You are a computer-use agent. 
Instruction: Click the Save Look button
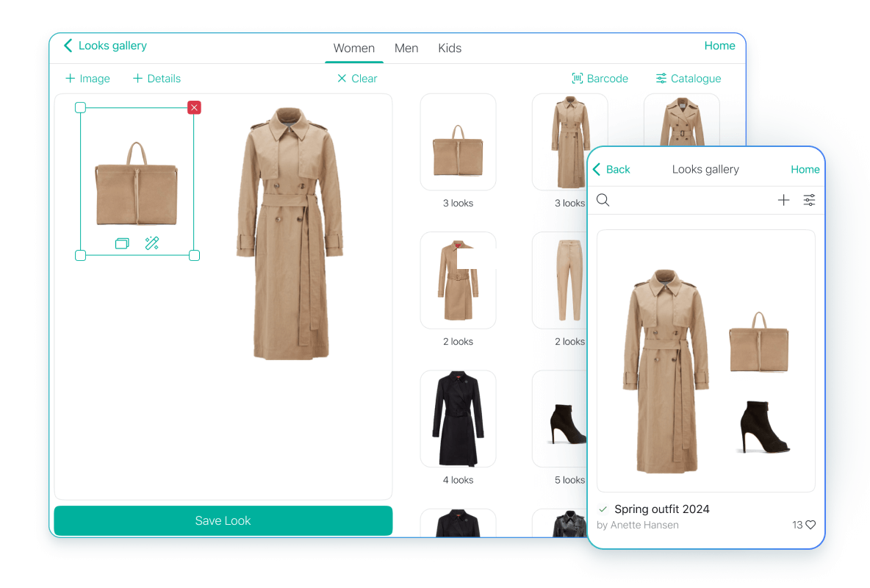pos(223,520)
